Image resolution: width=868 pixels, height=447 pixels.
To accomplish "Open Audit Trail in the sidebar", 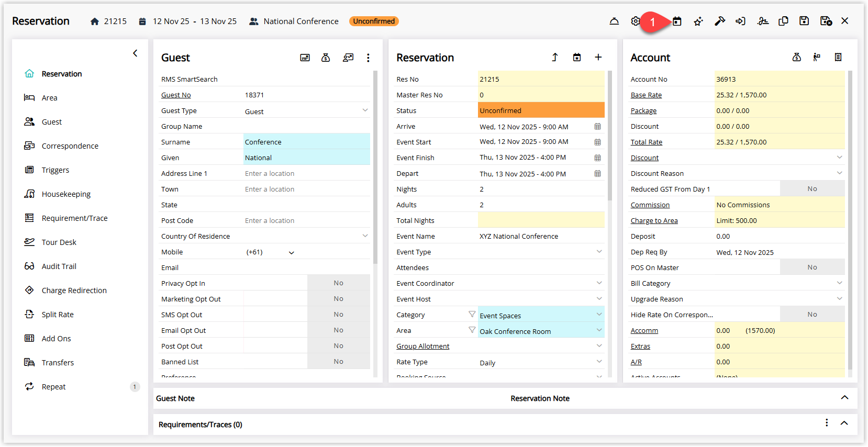I will pyautogui.click(x=59, y=266).
